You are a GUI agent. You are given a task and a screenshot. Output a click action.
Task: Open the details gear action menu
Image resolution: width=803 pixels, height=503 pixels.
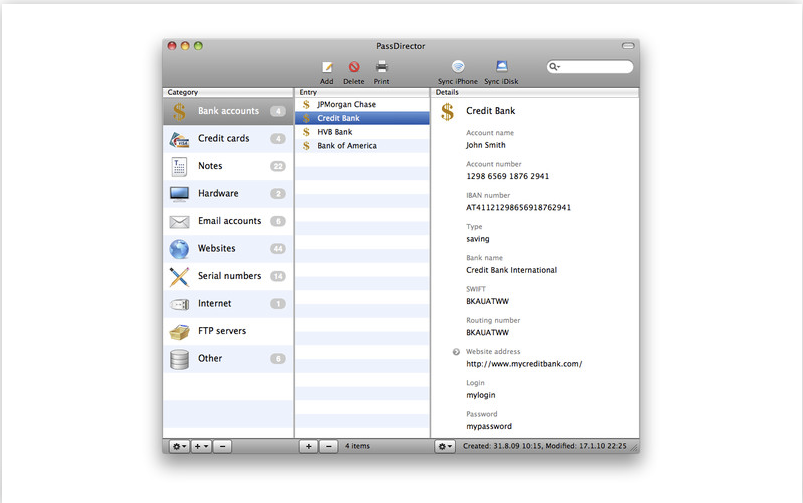[x=445, y=446]
